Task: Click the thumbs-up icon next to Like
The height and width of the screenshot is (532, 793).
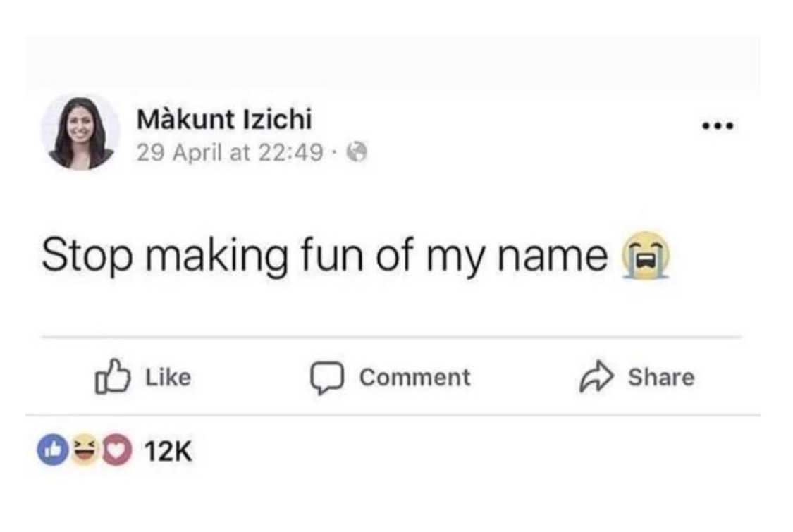Action: point(112,376)
